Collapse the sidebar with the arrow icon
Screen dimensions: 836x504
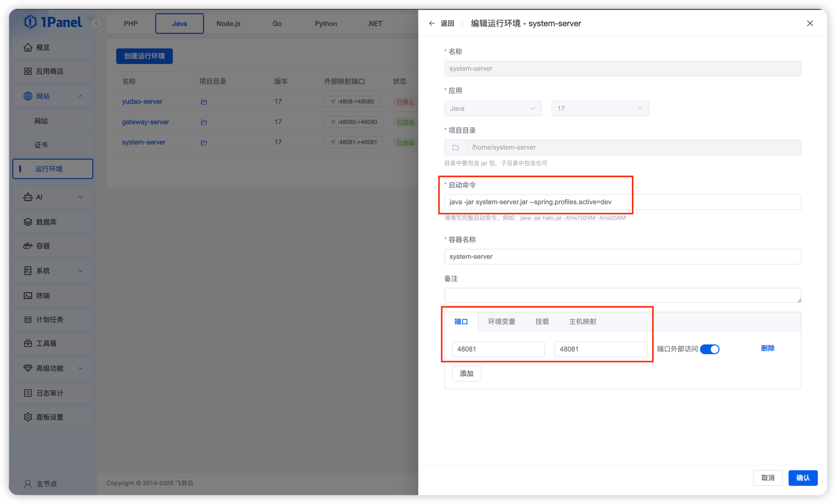tap(97, 23)
